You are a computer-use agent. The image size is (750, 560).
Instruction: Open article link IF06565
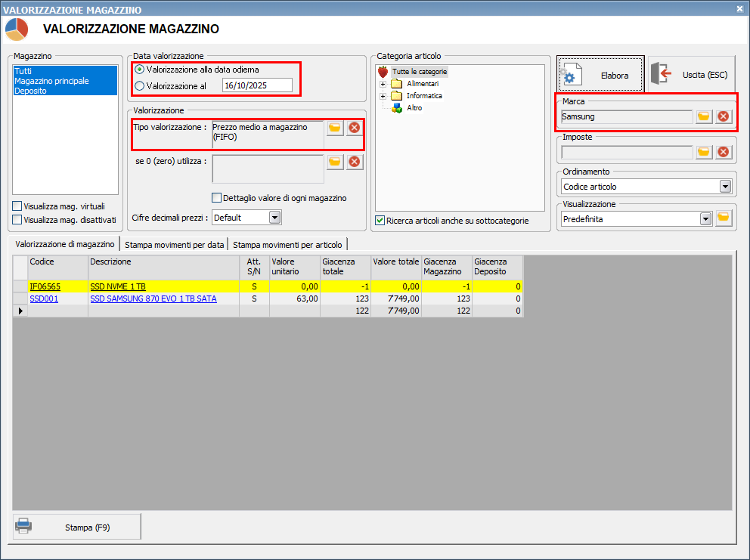[45, 286]
